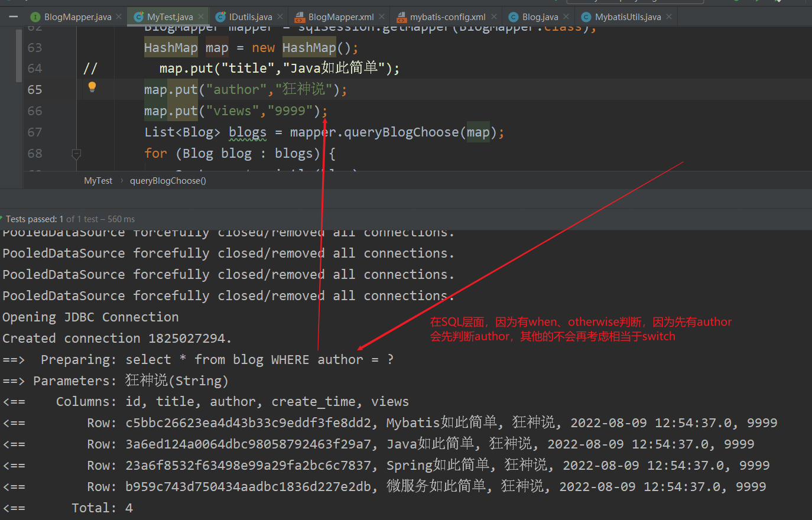The height and width of the screenshot is (520, 812).
Task: Click the "author" string on line 65
Action: pyautogui.click(x=236, y=90)
